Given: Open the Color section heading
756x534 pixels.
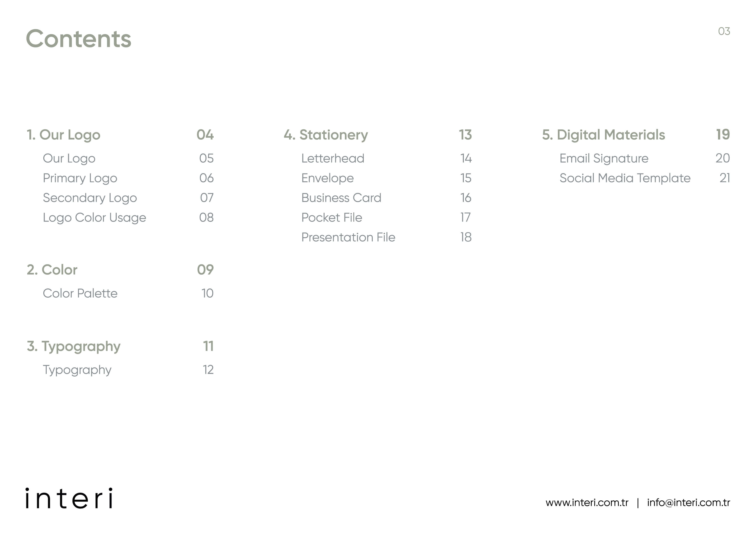Looking at the screenshot, I should [52, 270].
